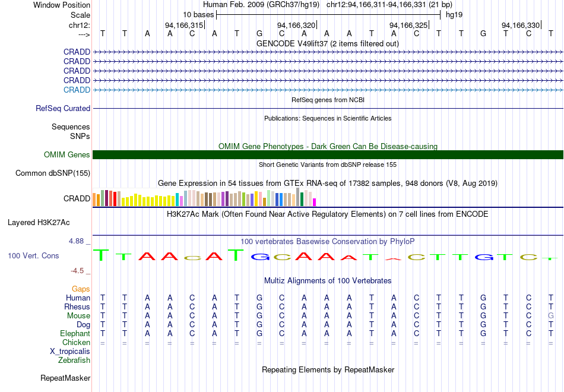Viewport: 564px width, 392px height.
Task: Select the Chicken alignment row label
Action: click(x=76, y=342)
